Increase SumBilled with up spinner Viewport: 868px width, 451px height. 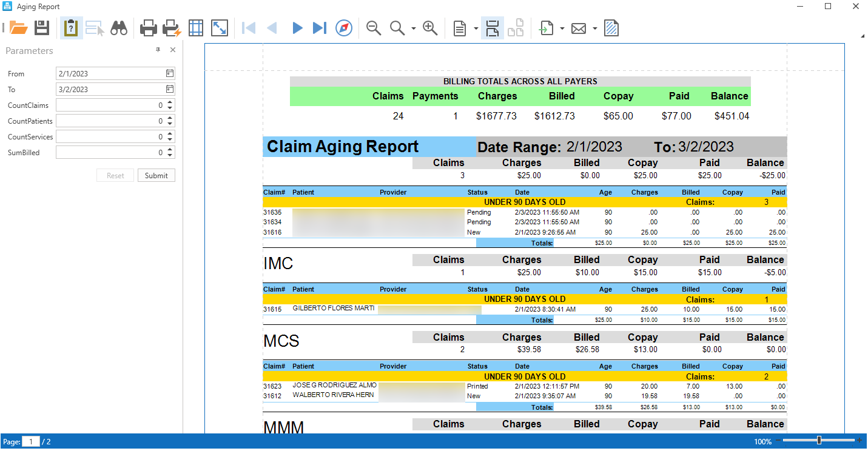tap(170, 149)
